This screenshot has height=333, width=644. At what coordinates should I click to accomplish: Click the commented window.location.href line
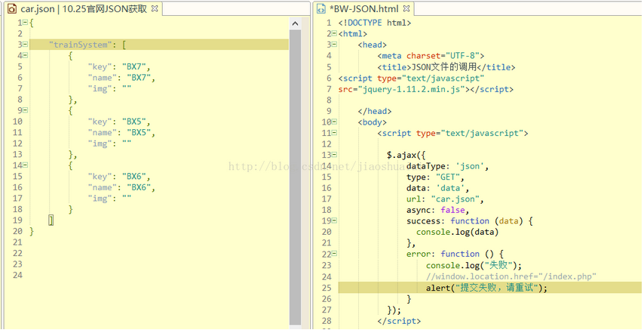[x=511, y=276]
